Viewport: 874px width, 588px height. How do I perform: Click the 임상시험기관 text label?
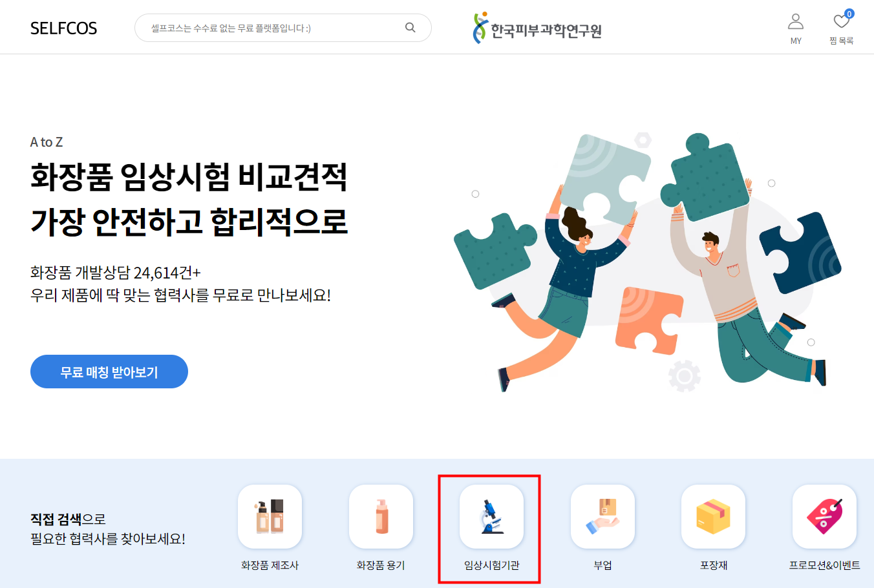click(491, 565)
